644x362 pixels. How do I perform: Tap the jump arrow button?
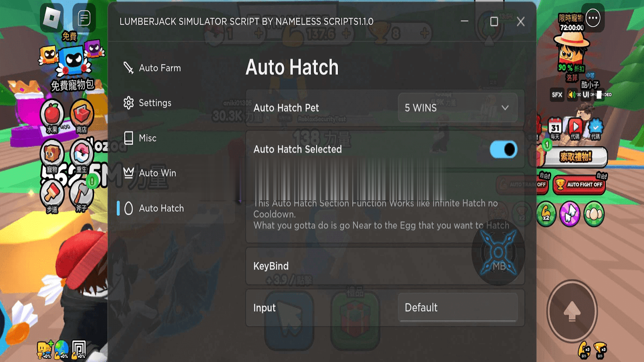(572, 311)
